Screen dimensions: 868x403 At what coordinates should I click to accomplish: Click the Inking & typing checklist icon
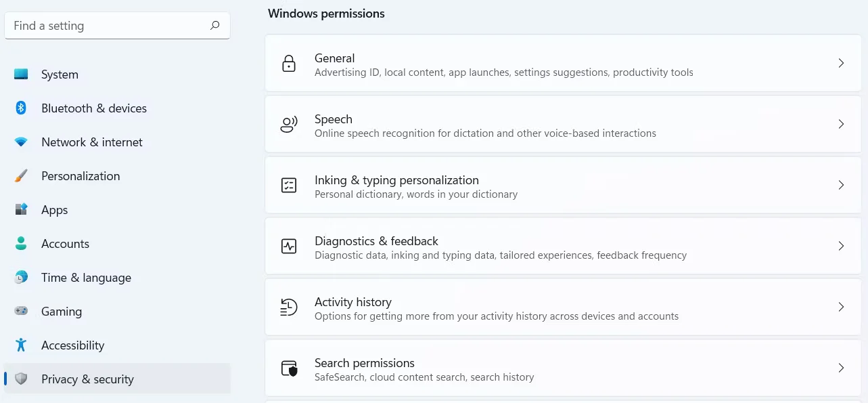[289, 186]
